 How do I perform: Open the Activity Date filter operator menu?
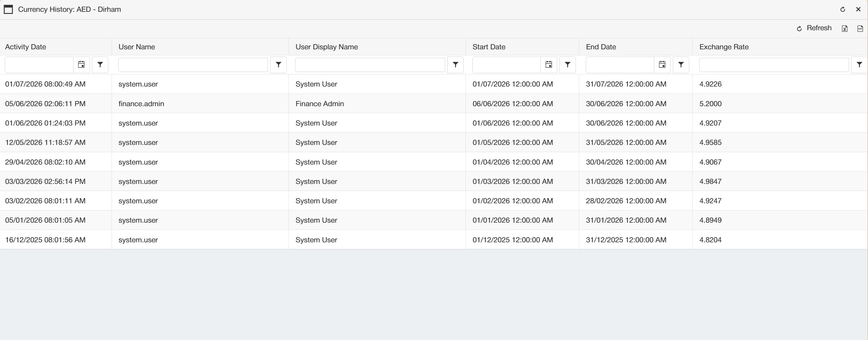(x=100, y=65)
